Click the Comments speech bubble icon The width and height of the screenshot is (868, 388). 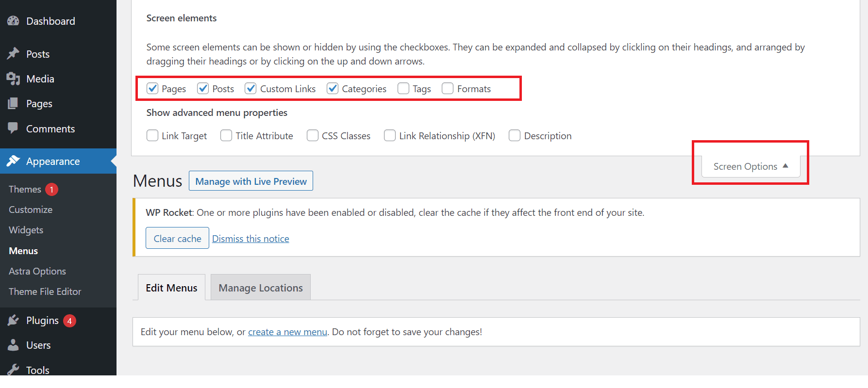13,128
